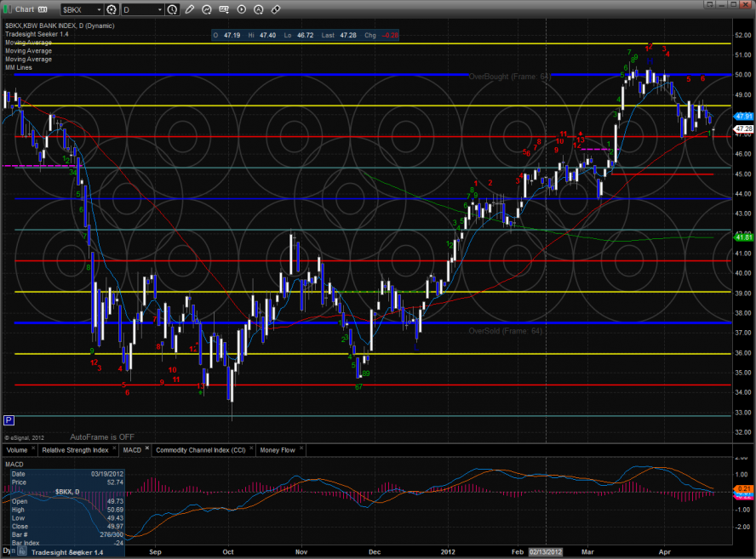
Task: Click the blue P marker icon
Action: (x=9, y=420)
